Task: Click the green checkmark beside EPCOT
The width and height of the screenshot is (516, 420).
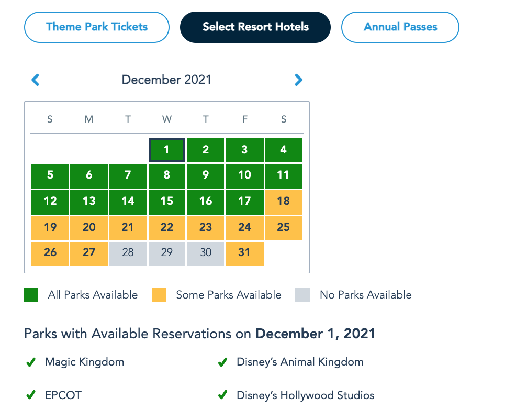Action: [x=31, y=395]
